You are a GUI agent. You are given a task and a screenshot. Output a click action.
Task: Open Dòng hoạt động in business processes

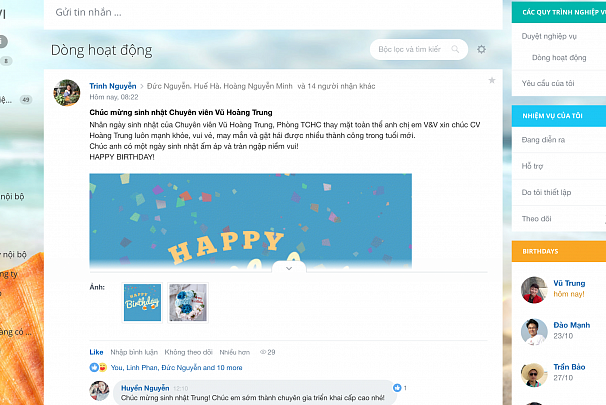click(x=559, y=58)
